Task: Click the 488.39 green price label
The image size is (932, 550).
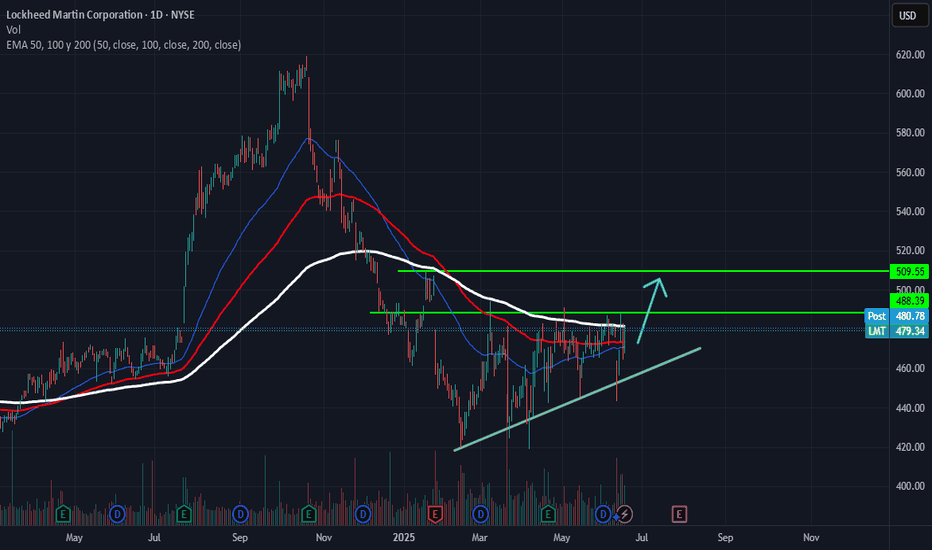Action: point(909,301)
